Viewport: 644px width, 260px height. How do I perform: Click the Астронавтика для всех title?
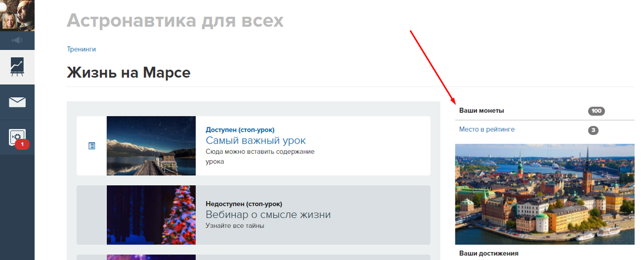click(175, 20)
